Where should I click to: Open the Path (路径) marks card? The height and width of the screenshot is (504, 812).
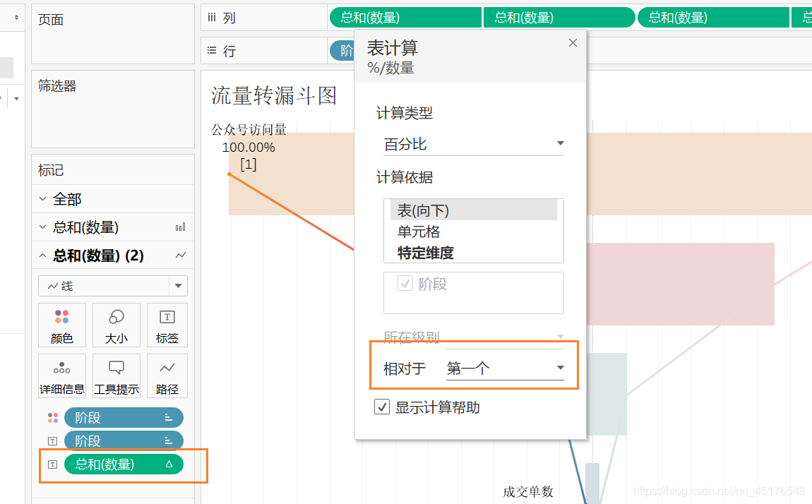[167, 376]
